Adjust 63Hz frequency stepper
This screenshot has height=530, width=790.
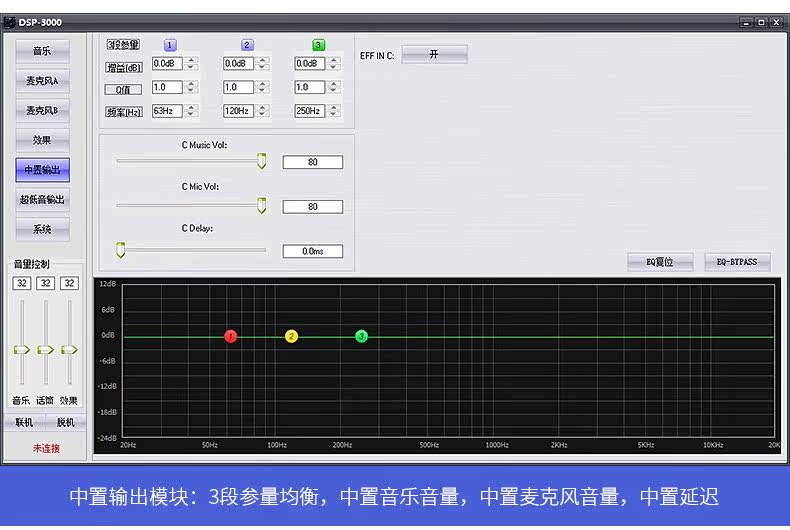coord(191,111)
